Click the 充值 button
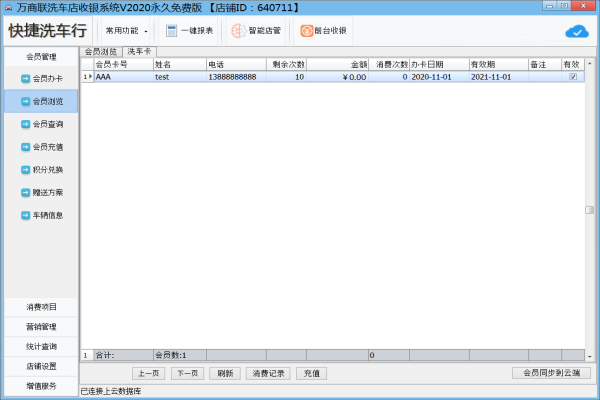The height and width of the screenshot is (400, 600). point(311,373)
